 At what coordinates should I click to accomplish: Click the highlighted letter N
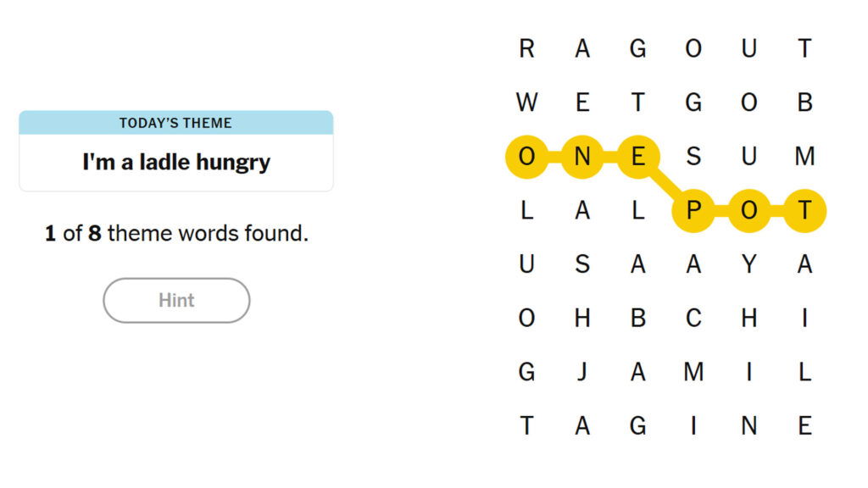click(x=582, y=157)
